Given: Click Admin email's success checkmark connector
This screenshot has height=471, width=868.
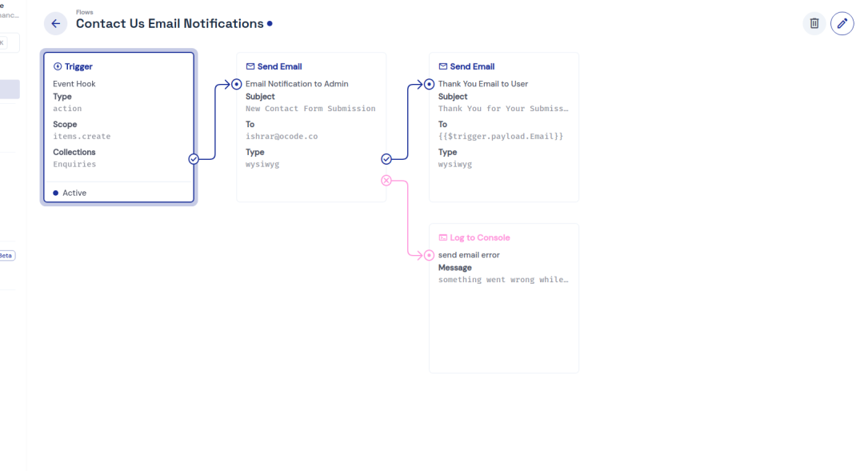Looking at the screenshot, I should coord(386,159).
